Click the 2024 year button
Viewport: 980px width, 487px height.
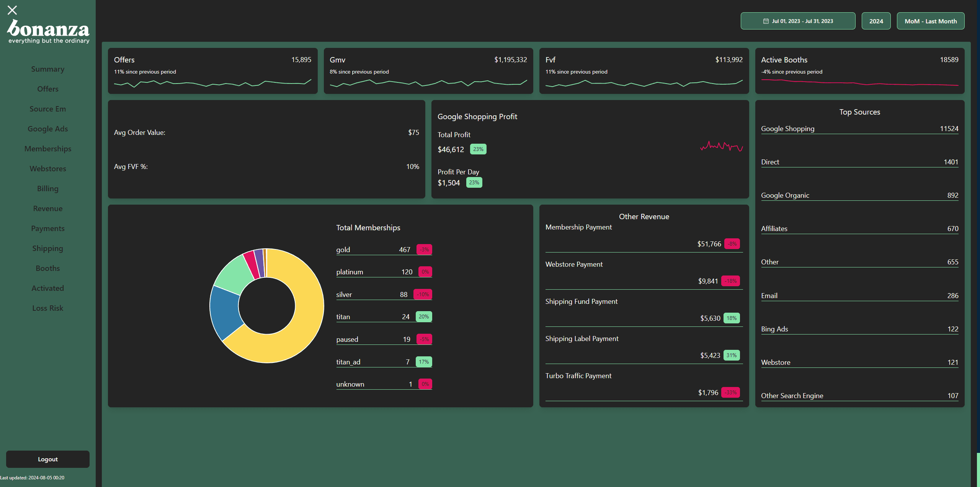(876, 21)
